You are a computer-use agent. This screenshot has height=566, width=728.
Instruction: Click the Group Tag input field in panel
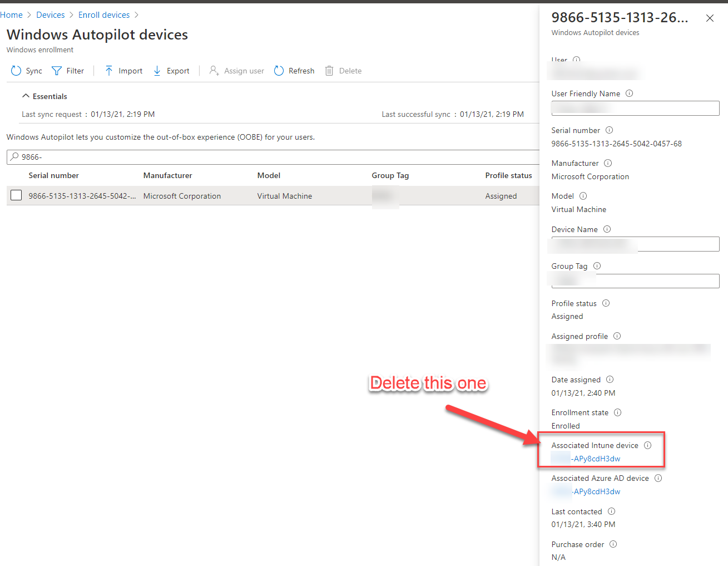[x=635, y=280]
